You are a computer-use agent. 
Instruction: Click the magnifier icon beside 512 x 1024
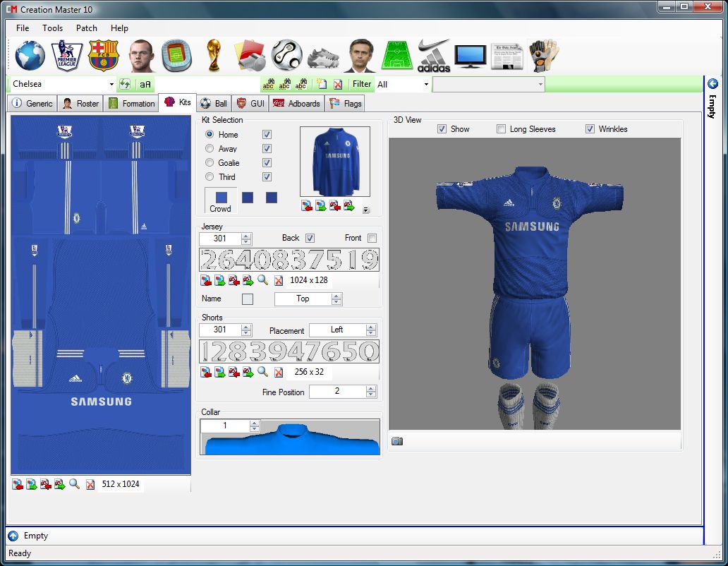pyautogui.click(x=74, y=484)
